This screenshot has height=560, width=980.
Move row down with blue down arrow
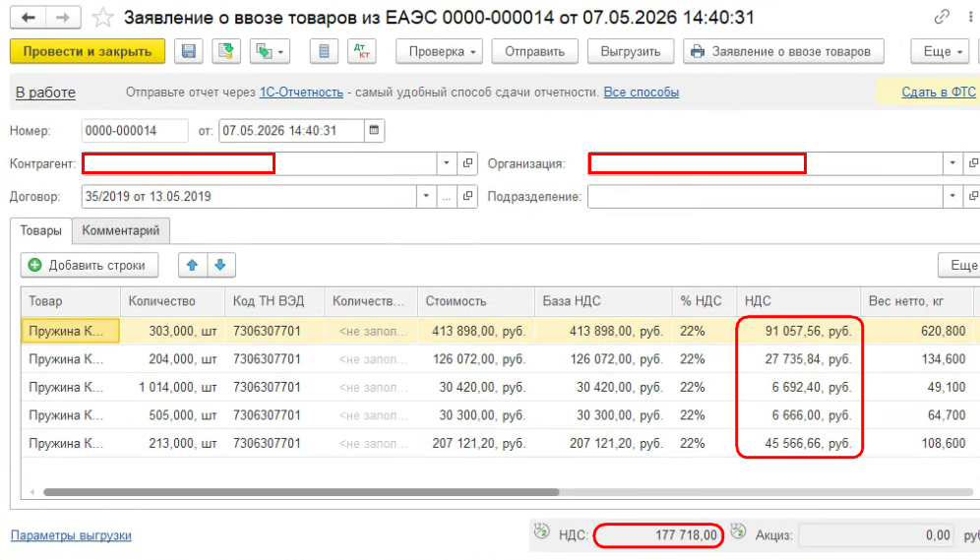[x=220, y=265]
